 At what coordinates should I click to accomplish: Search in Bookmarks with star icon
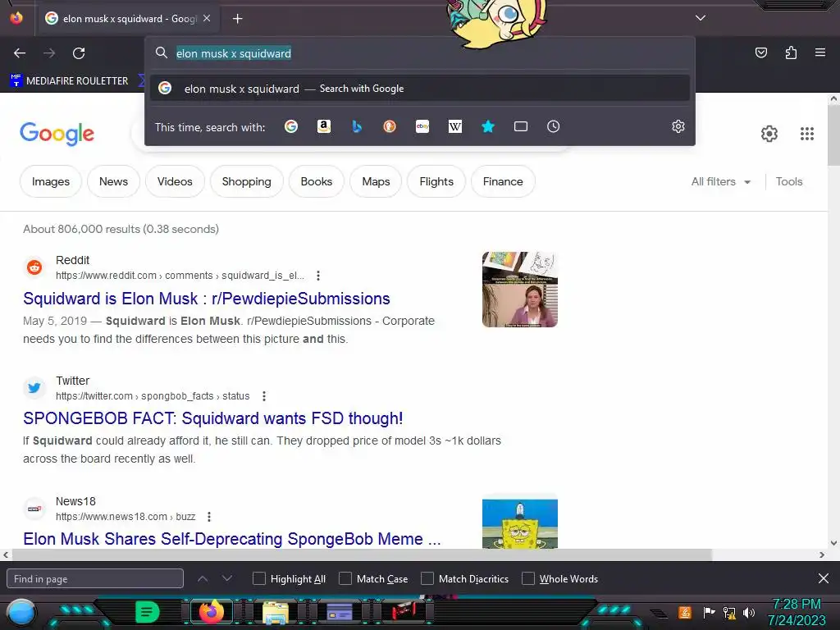click(x=487, y=126)
